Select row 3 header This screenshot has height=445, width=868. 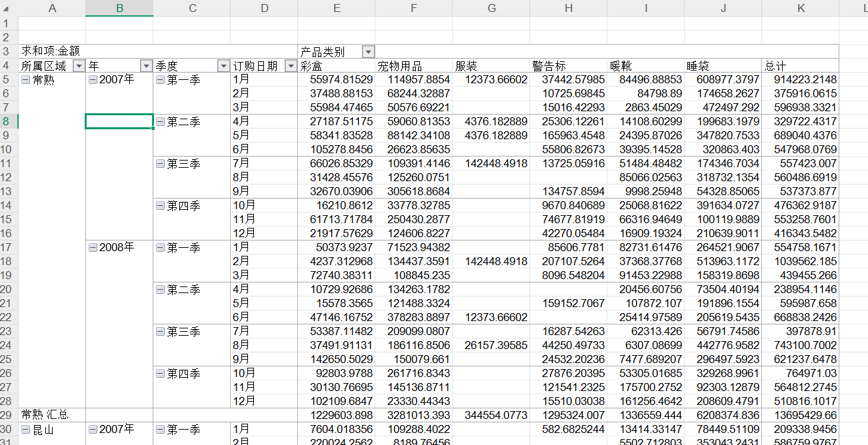(9, 51)
